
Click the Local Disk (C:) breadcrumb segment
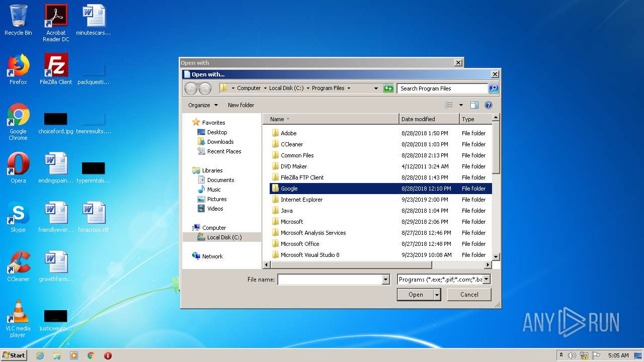point(286,88)
